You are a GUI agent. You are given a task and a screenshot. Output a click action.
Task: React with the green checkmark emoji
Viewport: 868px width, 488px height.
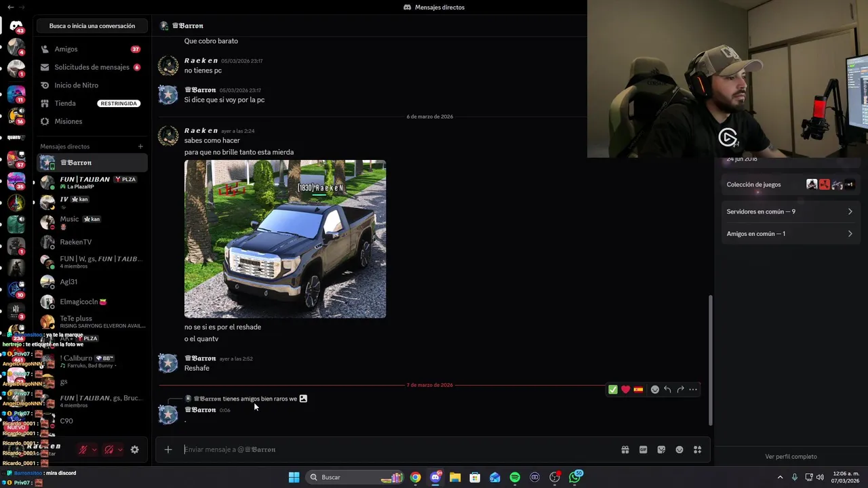(x=613, y=390)
